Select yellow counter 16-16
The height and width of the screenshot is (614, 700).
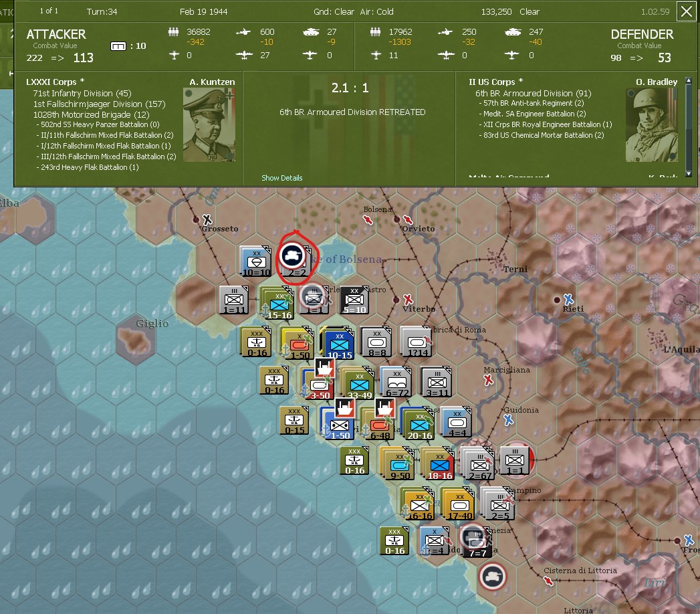(418, 504)
